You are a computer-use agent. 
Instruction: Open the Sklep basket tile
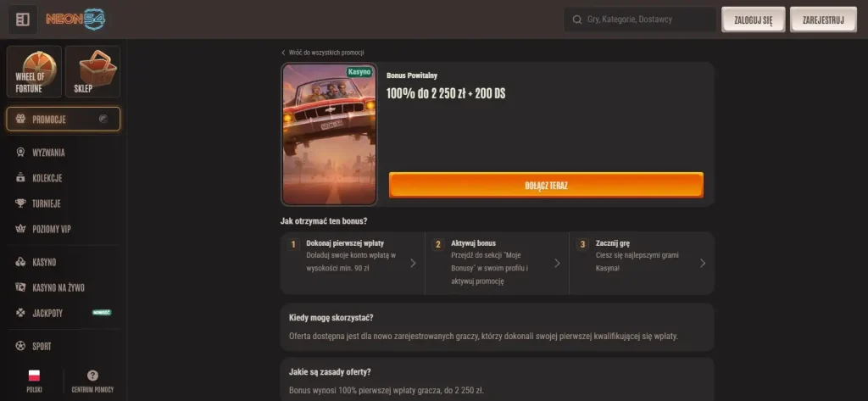[x=92, y=71]
